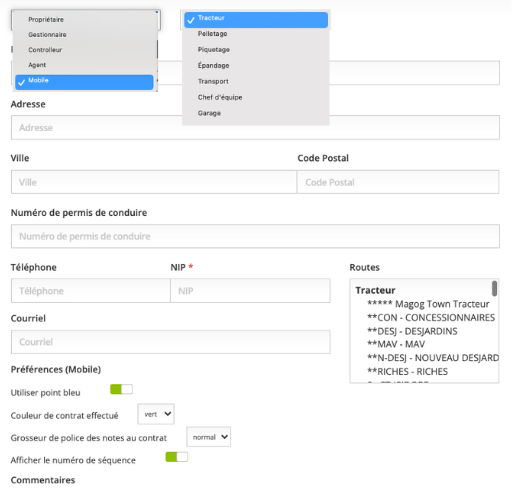Pick Agent from the role list
This screenshot has height=488, width=520.
coord(85,65)
